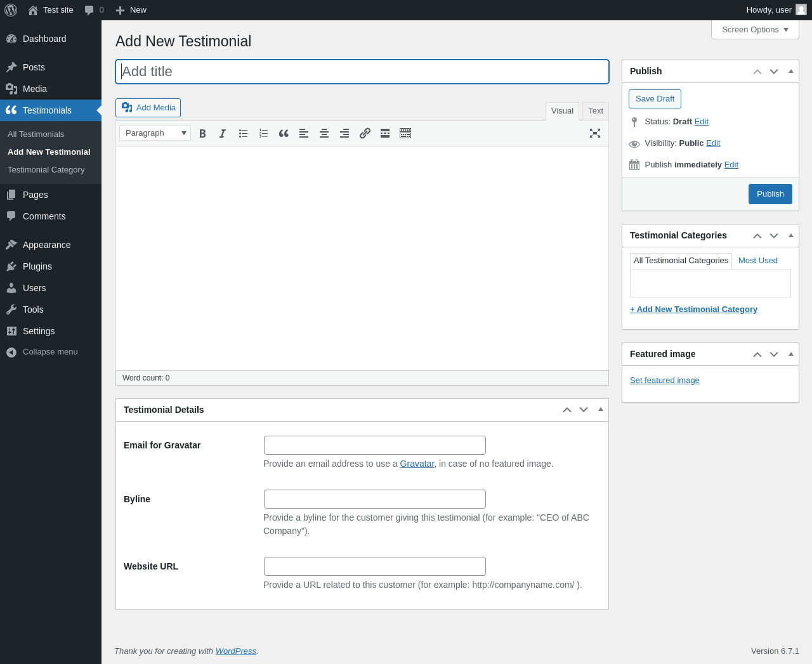Click the Add Media button

click(x=148, y=108)
